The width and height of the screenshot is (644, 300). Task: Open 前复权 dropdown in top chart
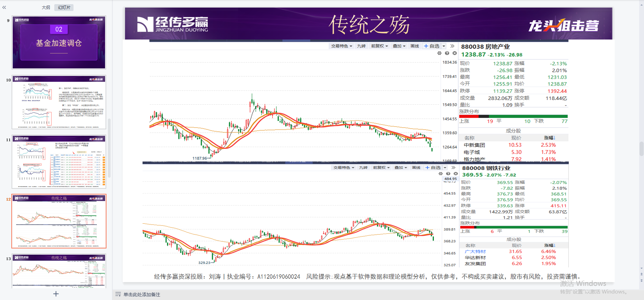click(x=379, y=46)
